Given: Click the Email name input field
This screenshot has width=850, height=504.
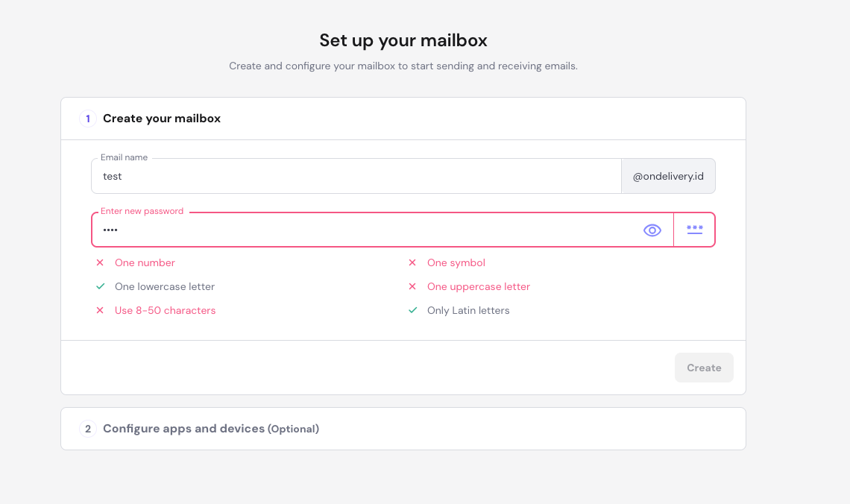Looking at the screenshot, I should pos(356,177).
